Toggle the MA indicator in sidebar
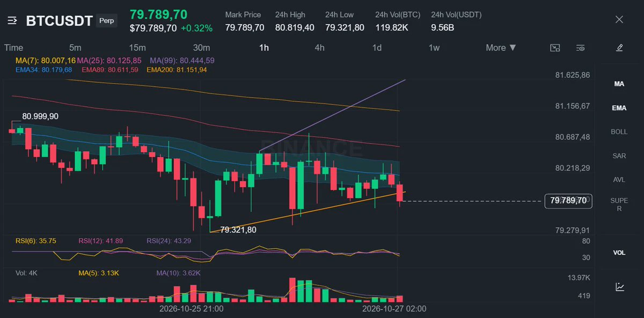This screenshot has width=644, height=318. (x=619, y=84)
